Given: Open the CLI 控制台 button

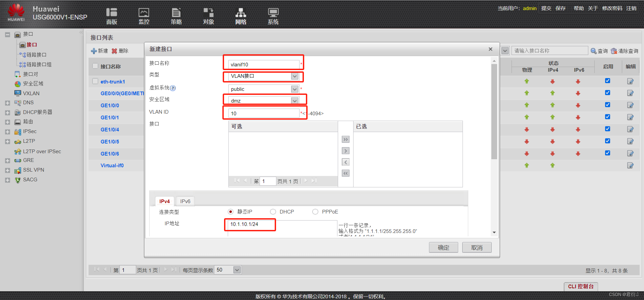Looking at the screenshot, I should 581,287.
